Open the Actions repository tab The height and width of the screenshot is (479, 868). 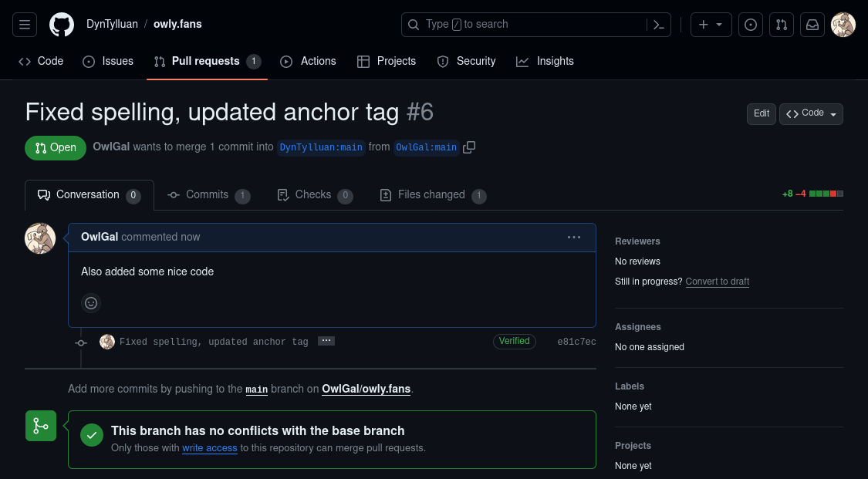[x=309, y=61]
